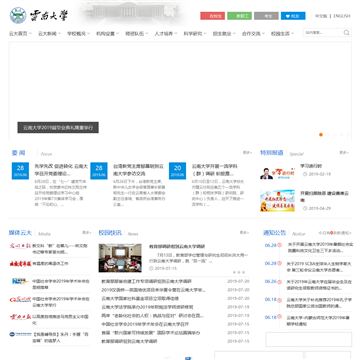Select the second banner carousel dot
Viewport: 360px width, 360px height.
pyautogui.click(x=328, y=135)
